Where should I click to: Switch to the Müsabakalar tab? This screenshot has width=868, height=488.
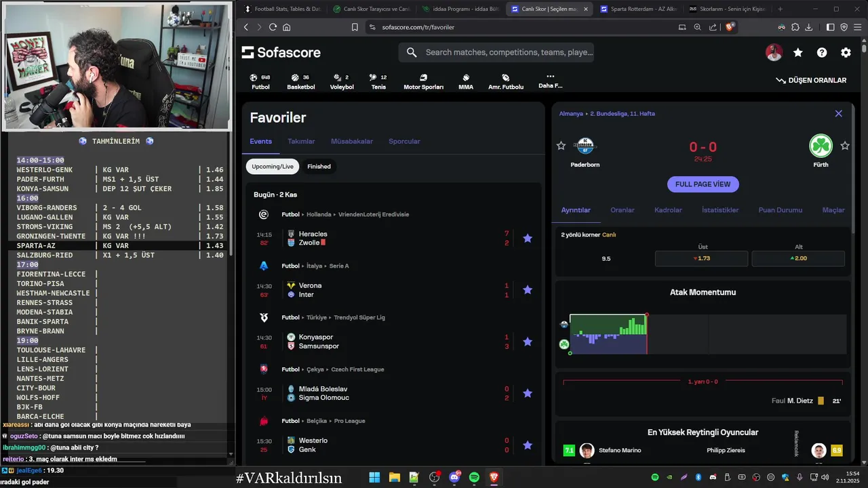click(352, 141)
